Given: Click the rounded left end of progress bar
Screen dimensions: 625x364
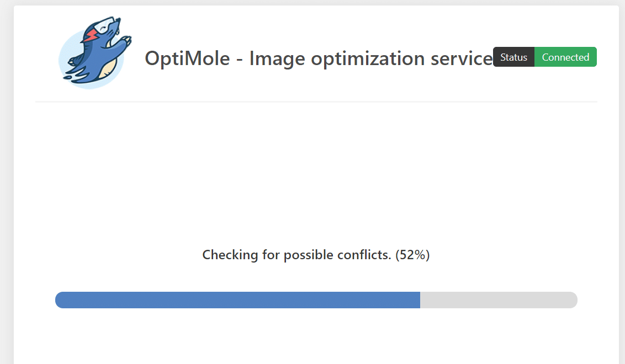Looking at the screenshot, I should [60, 300].
